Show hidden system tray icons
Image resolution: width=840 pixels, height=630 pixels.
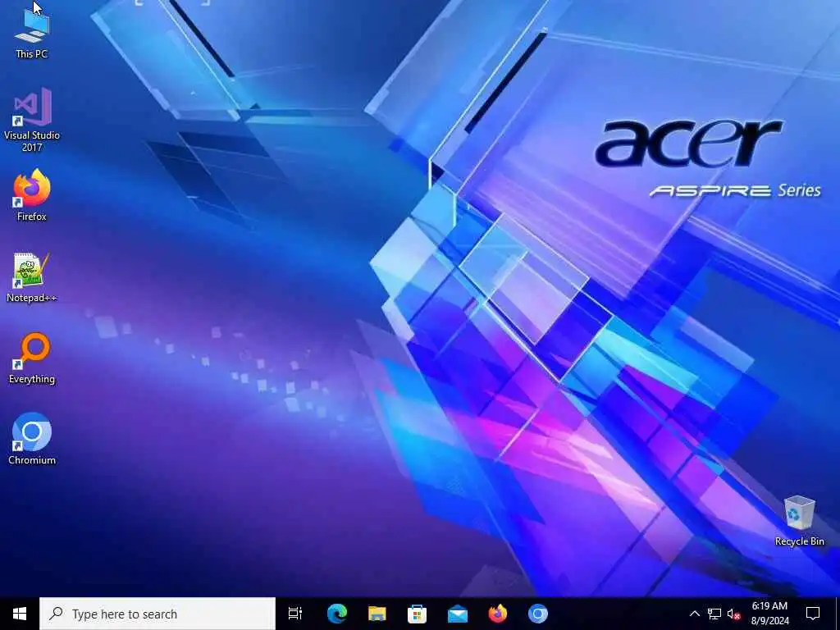coord(694,614)
